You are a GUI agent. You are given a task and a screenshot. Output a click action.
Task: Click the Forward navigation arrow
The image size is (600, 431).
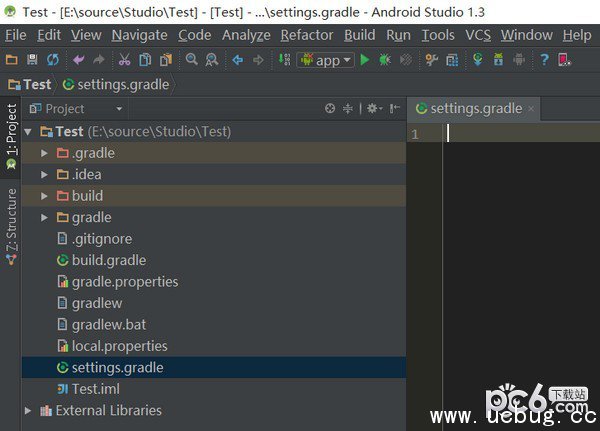point(259,60)
